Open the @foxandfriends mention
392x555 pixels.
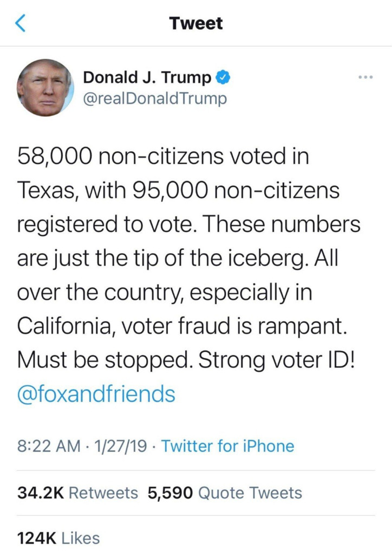[96, 393]
